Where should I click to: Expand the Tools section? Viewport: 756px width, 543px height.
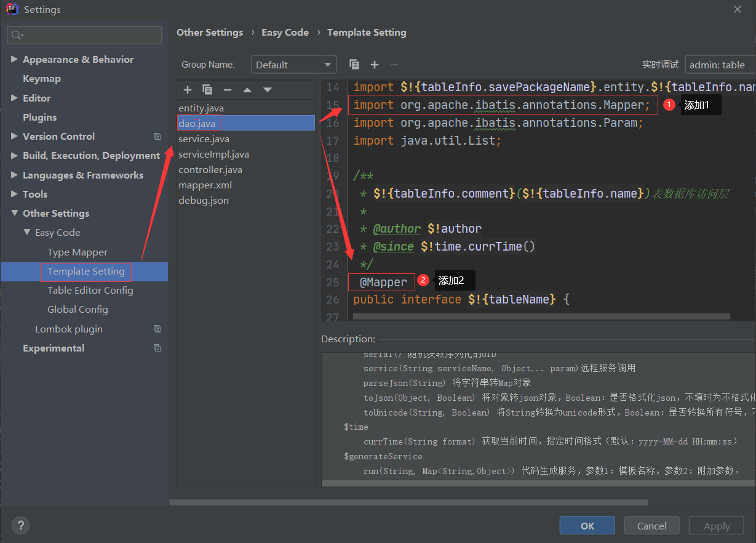[x=14, y=194]
